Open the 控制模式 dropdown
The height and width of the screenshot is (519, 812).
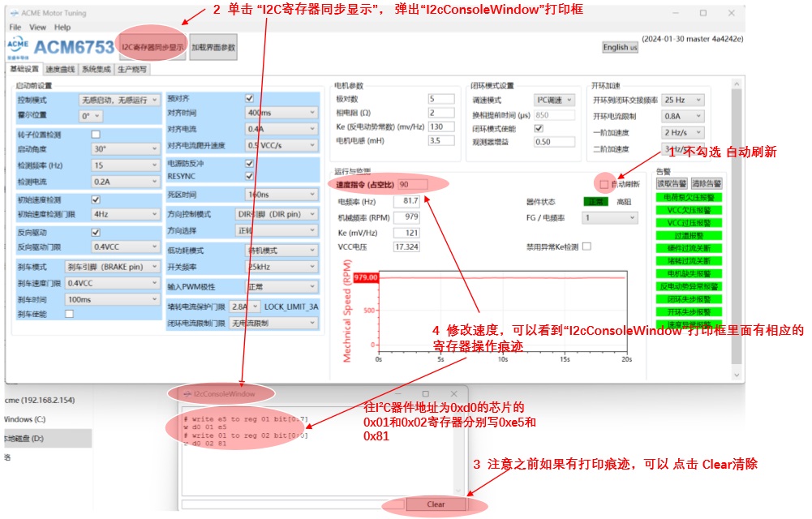tap(119, 100)
